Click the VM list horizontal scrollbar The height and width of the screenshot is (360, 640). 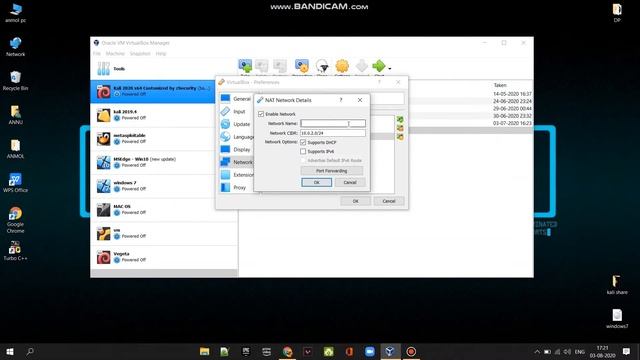(164, 273)
